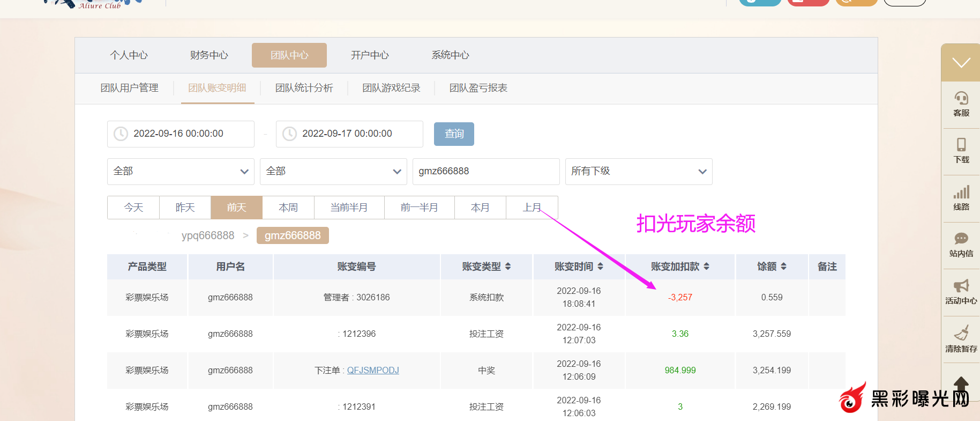Click the 查询 search button
The width and height of the screenshot is (980, 421).
pos(454,134)
